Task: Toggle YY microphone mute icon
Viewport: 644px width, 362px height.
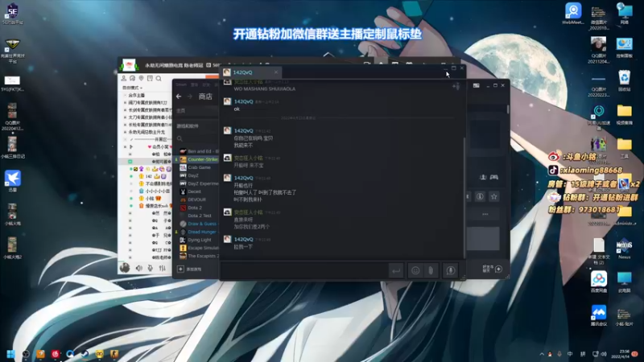Action: pyautogui.click(x=151, y=268)
